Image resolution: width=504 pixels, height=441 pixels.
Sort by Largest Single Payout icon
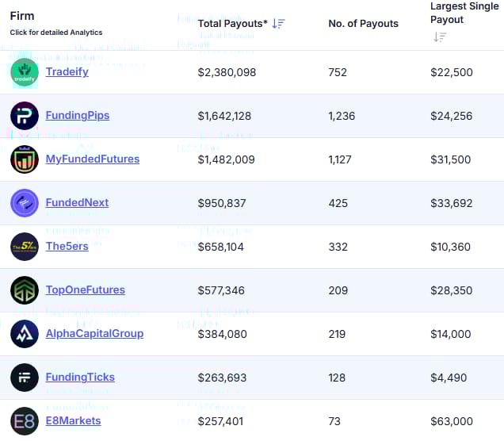pyautogui.click(x=440, y=37)
